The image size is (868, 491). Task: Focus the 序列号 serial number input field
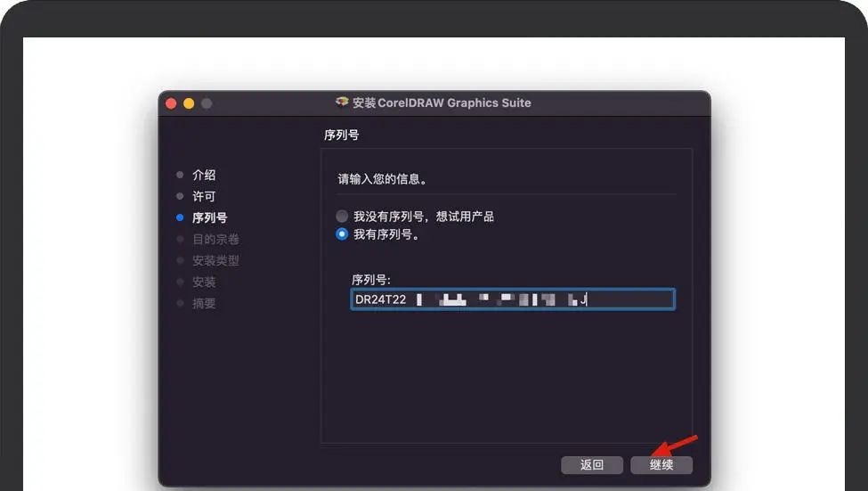[513, 299]
